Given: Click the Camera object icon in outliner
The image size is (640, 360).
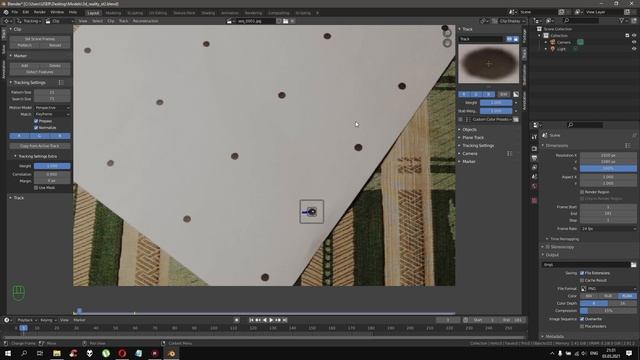Looking at the screenshot, I should (x=552, y=42).
